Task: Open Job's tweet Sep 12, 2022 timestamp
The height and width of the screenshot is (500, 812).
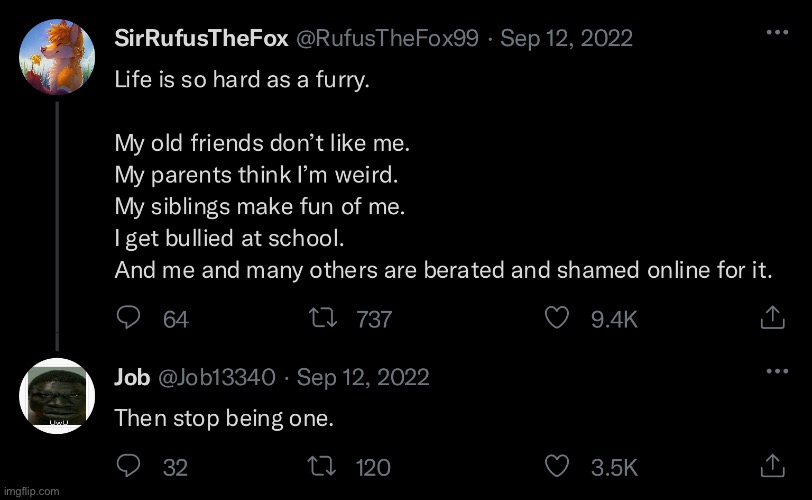Action: (x=363, y=377)
